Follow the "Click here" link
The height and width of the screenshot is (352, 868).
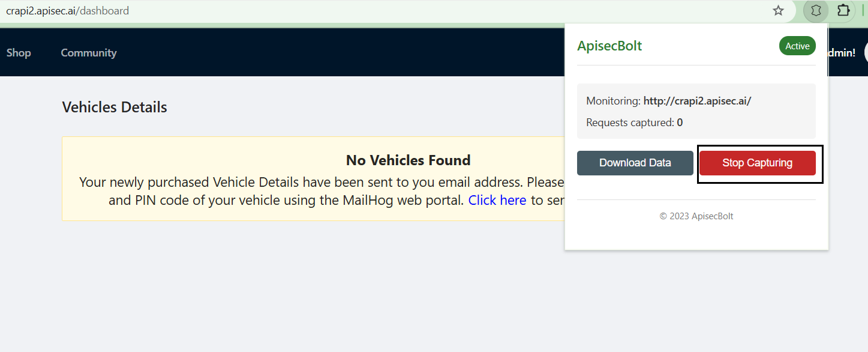pos(497,201)
